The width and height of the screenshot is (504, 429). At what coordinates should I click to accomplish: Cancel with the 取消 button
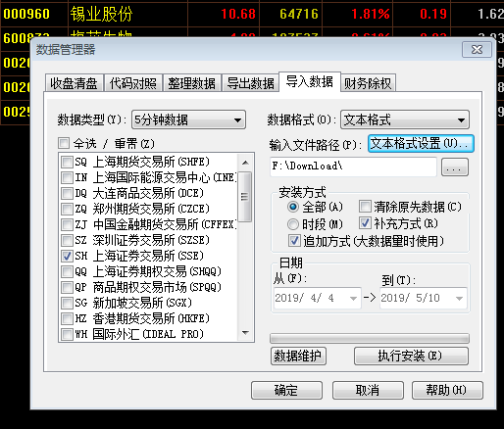click(368, 391)
